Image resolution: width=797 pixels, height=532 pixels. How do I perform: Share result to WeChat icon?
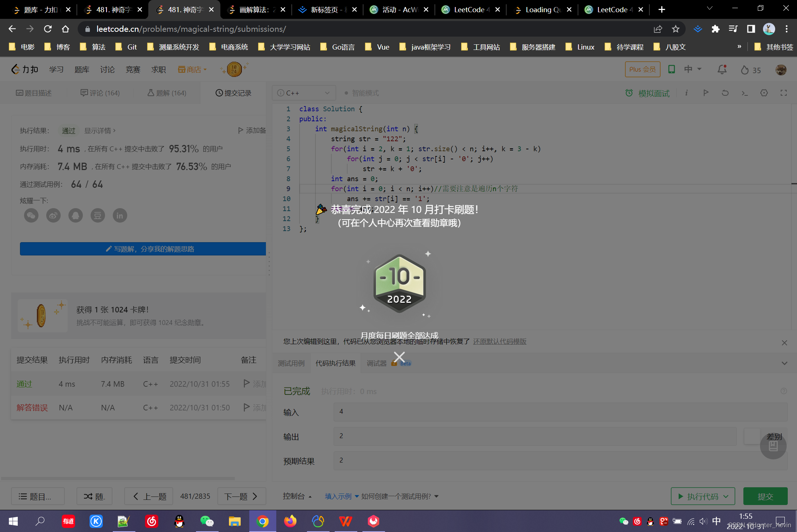coord(31,216)
